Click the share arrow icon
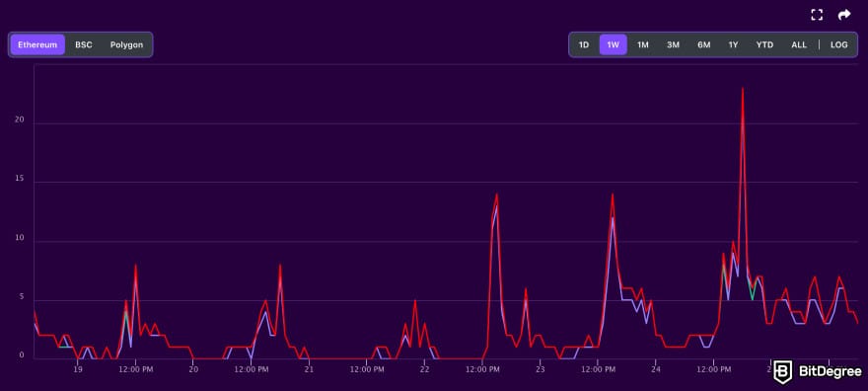This screenshot has height=391, width=868. tap(844, 15)
